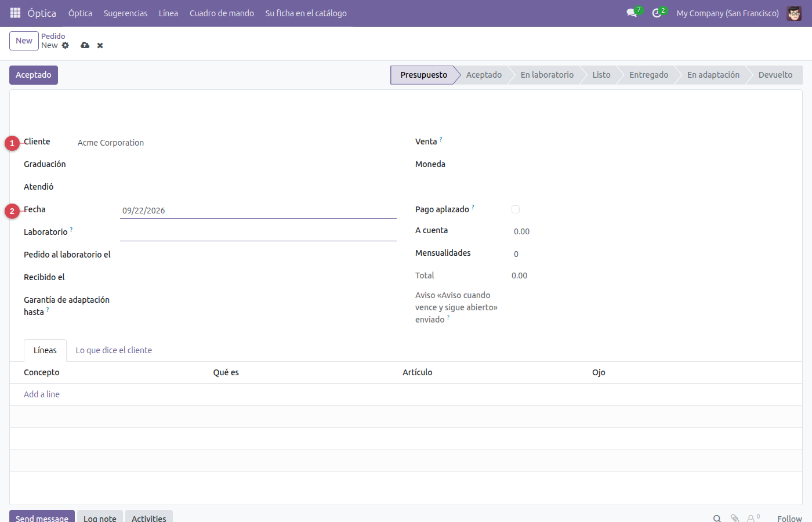Click the Fecha date input field
Screen dimensions: 812x522
(x=258, y=211)
